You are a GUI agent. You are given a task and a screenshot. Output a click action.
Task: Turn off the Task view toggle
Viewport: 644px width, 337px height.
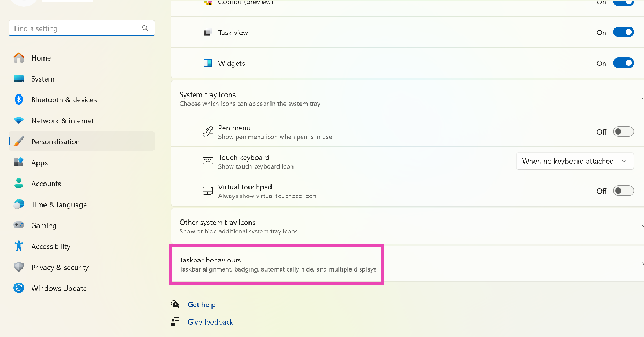click(623, 33)
